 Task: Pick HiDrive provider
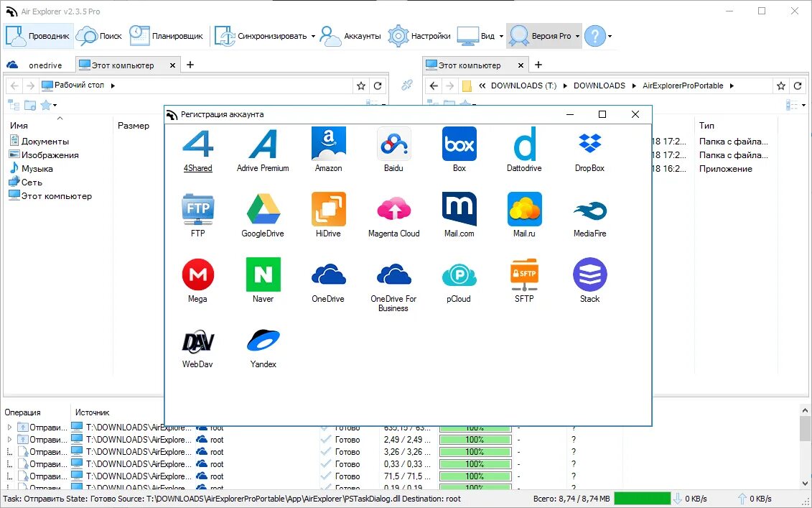point(328,215)
